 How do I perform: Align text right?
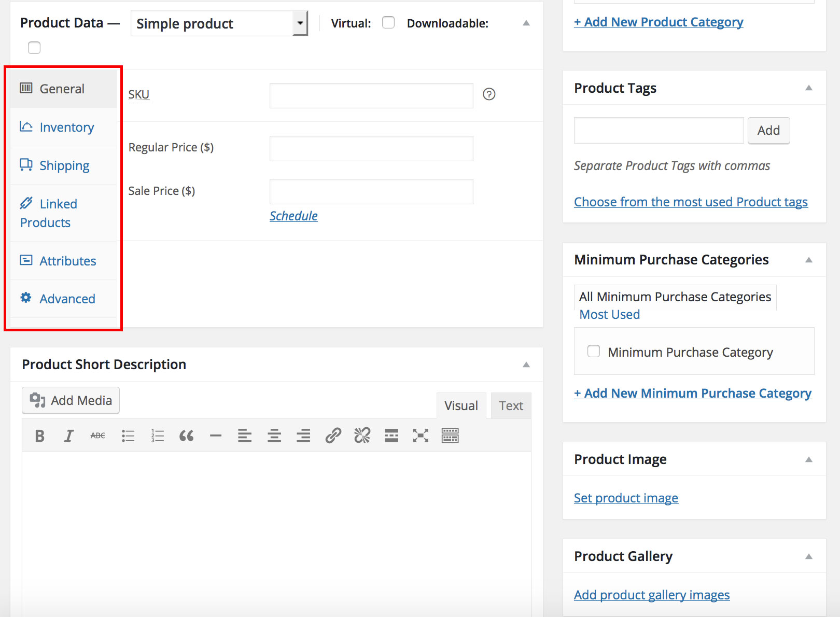point(303,436)
